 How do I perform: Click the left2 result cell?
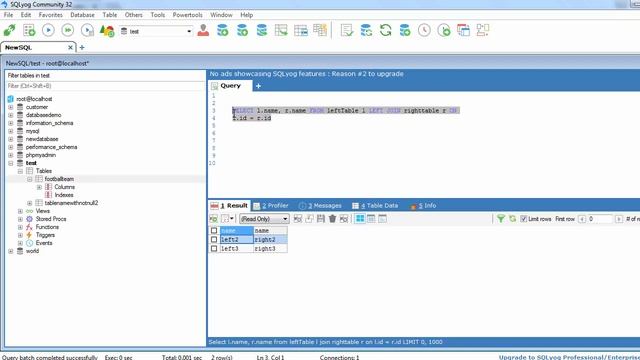(x=236, y=240)
